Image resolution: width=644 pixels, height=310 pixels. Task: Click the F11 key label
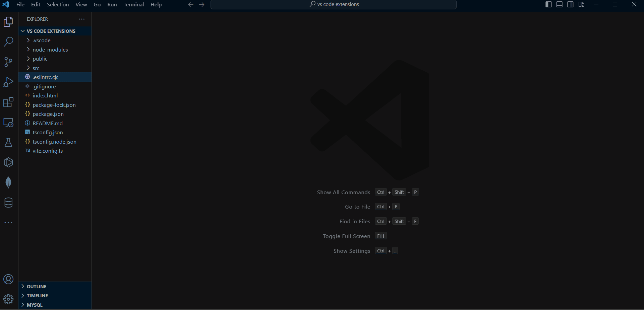click(381, 236)
